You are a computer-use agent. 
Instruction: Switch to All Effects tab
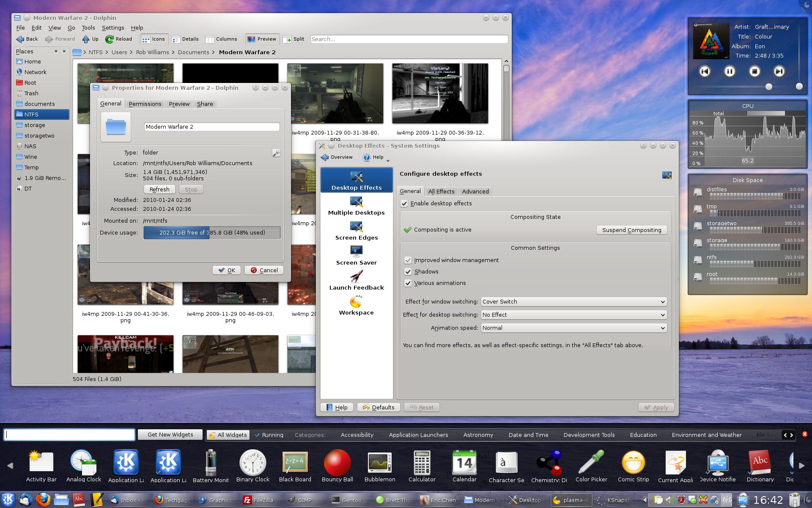pos(441,191)
